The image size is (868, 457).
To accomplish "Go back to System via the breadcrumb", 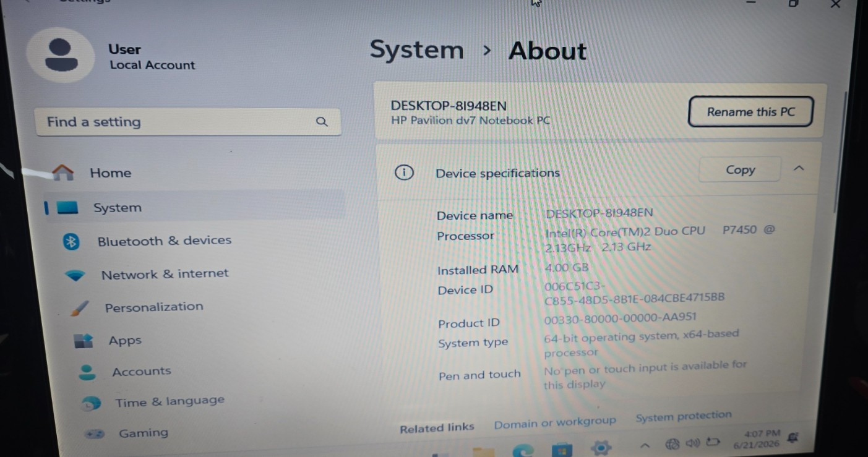I will [x=416, y=50].
